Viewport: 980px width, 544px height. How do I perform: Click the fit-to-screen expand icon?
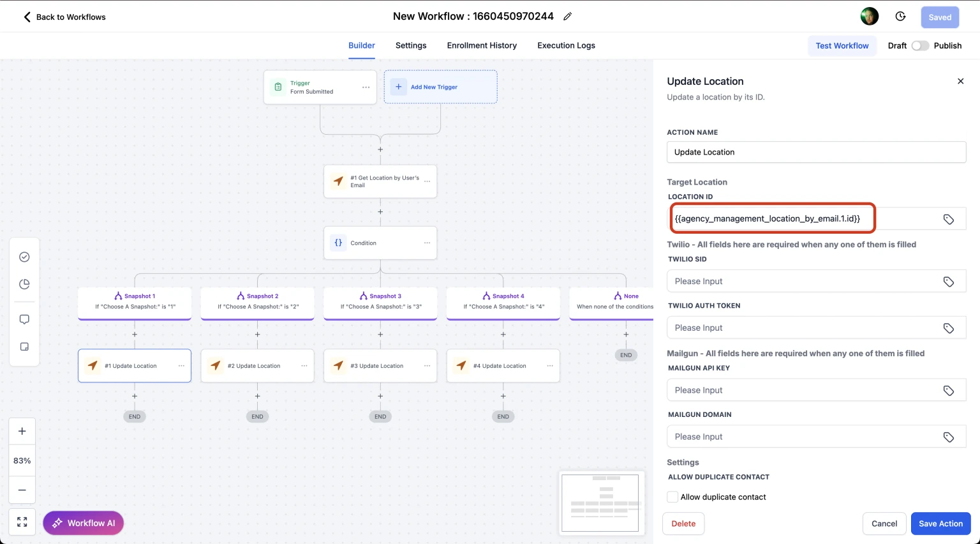[22, 522]
